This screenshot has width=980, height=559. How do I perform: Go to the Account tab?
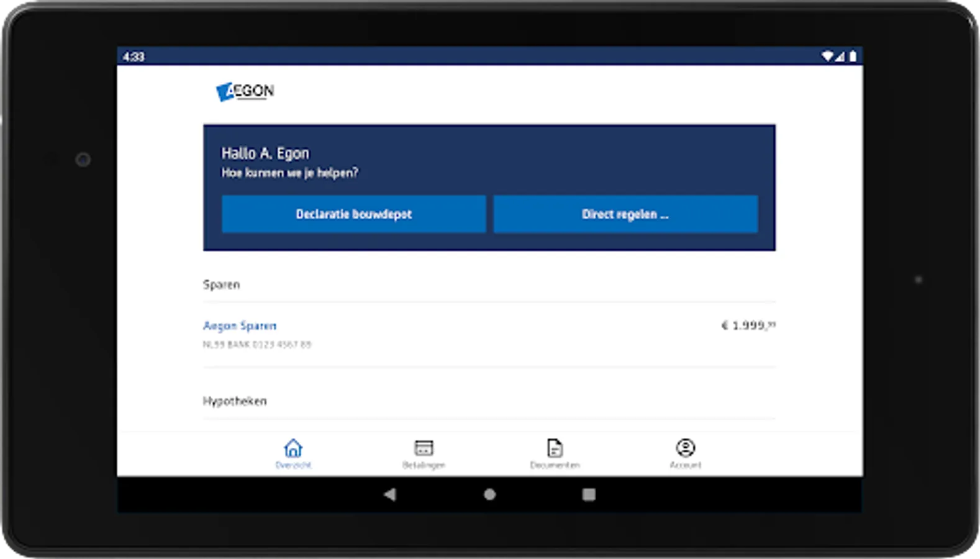[x=685, y=454]
